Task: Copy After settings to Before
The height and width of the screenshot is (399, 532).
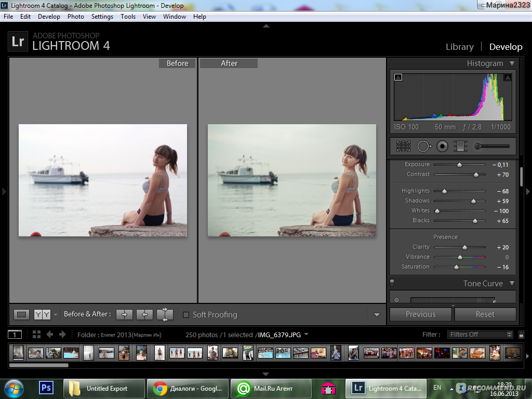Action: [x=144, y=314]
